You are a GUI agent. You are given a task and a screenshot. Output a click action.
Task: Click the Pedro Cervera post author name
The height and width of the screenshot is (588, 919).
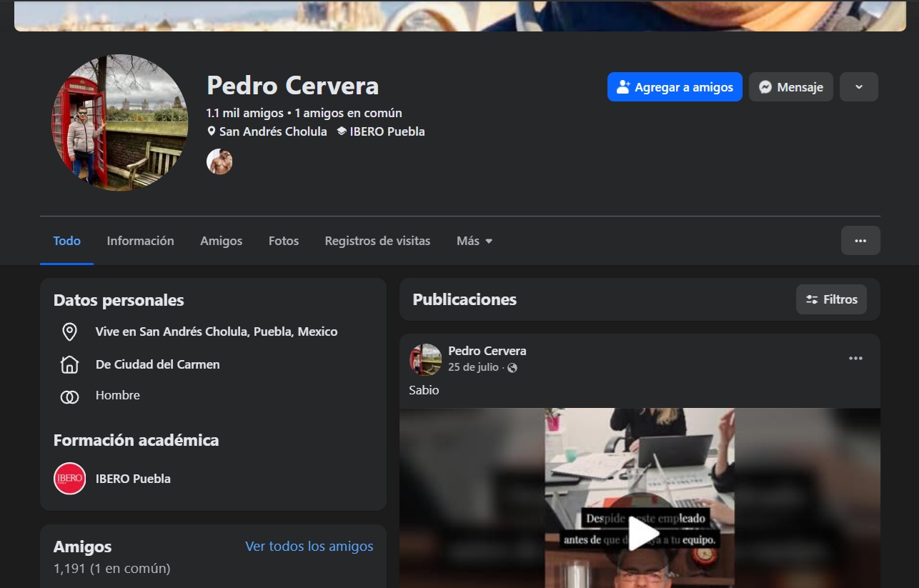(487, 351)
